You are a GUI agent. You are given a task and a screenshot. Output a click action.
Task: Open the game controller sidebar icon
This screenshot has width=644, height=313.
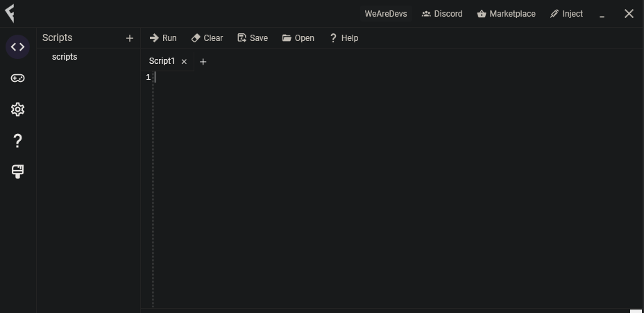click(x=17, y=78)
